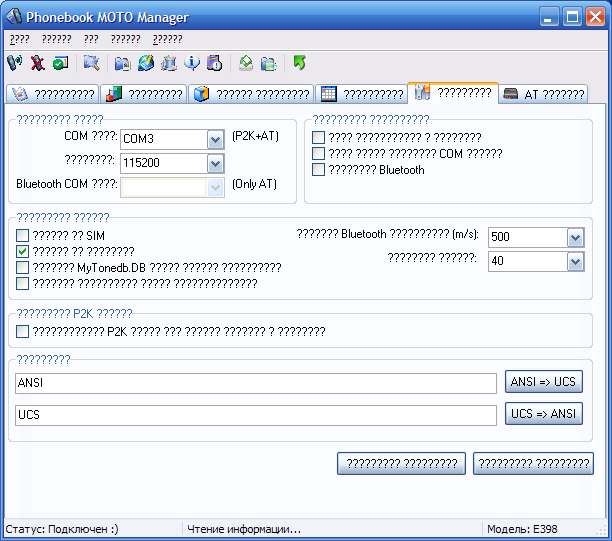
Task: Click the status text 'Статус: Подключен :)'
Action: point(62,529)
